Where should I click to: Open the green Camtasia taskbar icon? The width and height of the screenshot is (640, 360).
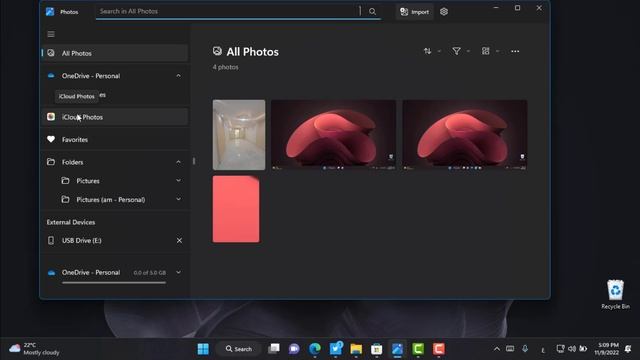coord(418,349)
